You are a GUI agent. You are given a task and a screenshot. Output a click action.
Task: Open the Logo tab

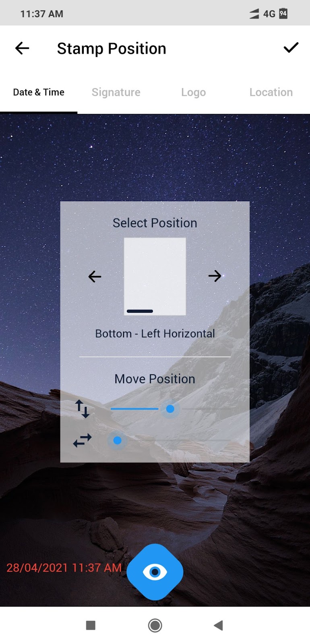[x=193, y=92]
